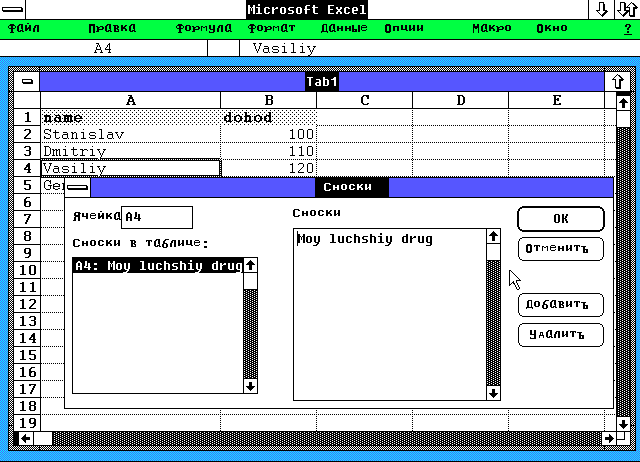Select the A4: Moy luchshiy drug list entry
640x462 pixels.
158,266
